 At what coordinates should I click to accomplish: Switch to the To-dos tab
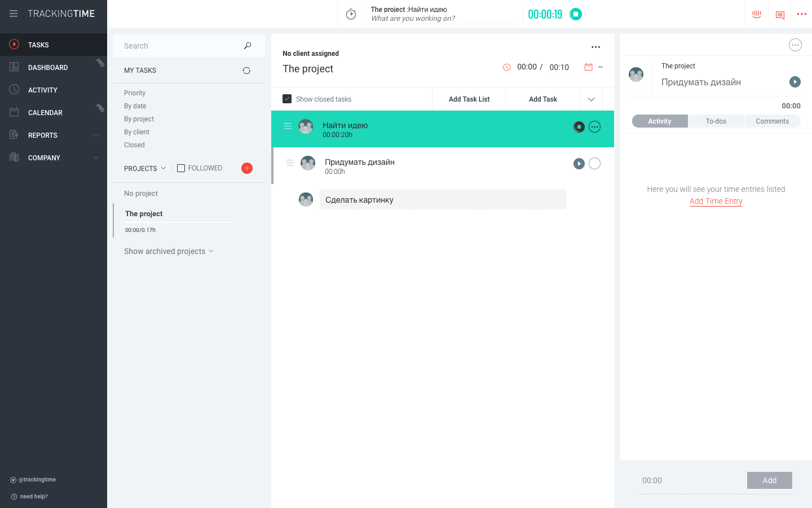tap(716, 121)
